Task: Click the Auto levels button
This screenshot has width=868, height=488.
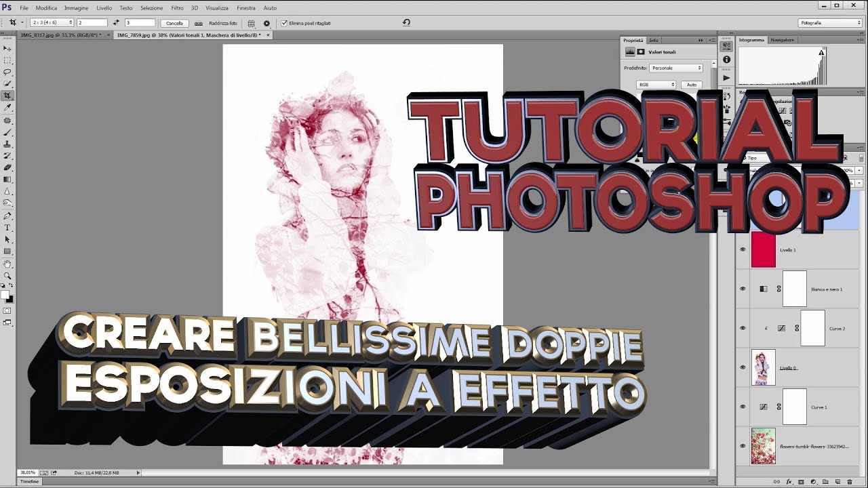Action: click(x=691, y=85)
